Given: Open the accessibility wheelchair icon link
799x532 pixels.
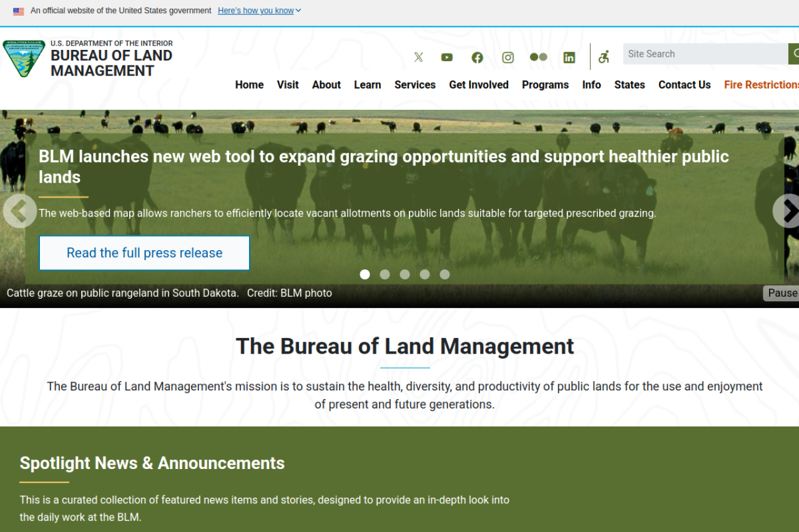Looking at the screenshot, I should (x=604, y=57).
